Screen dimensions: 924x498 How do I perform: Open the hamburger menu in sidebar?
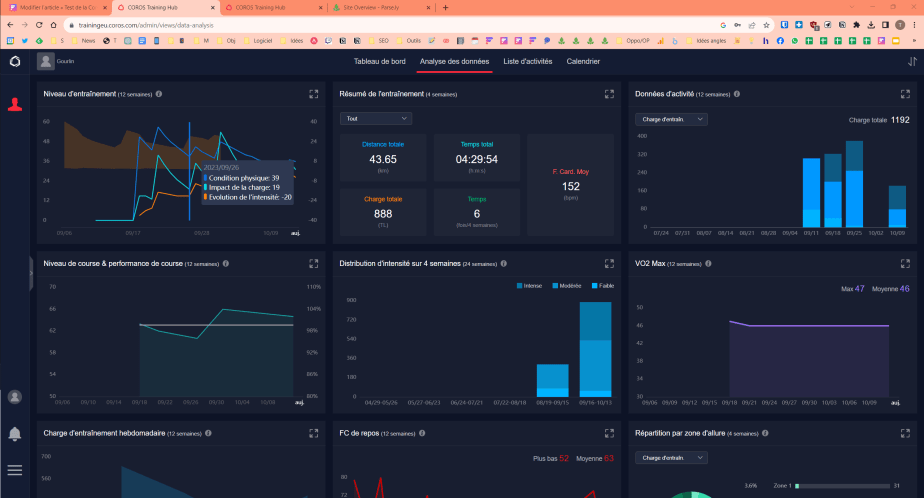pos(15,470)
